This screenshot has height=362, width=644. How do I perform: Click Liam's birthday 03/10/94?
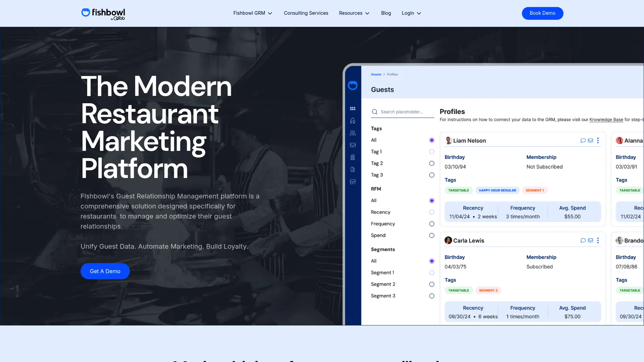(x=455, y=167)
